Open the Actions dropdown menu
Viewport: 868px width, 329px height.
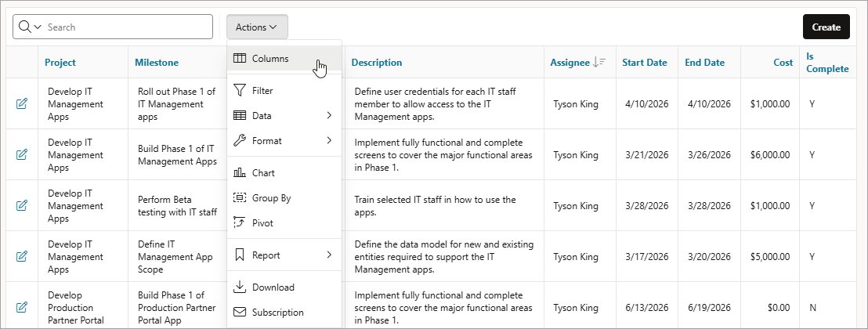[x=257, y=27]
